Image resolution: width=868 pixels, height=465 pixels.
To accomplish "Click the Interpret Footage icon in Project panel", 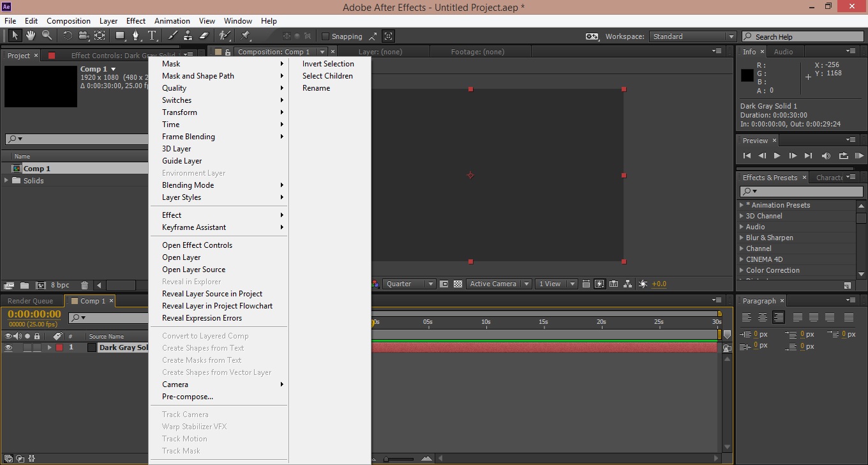I will tap(9, 285).
